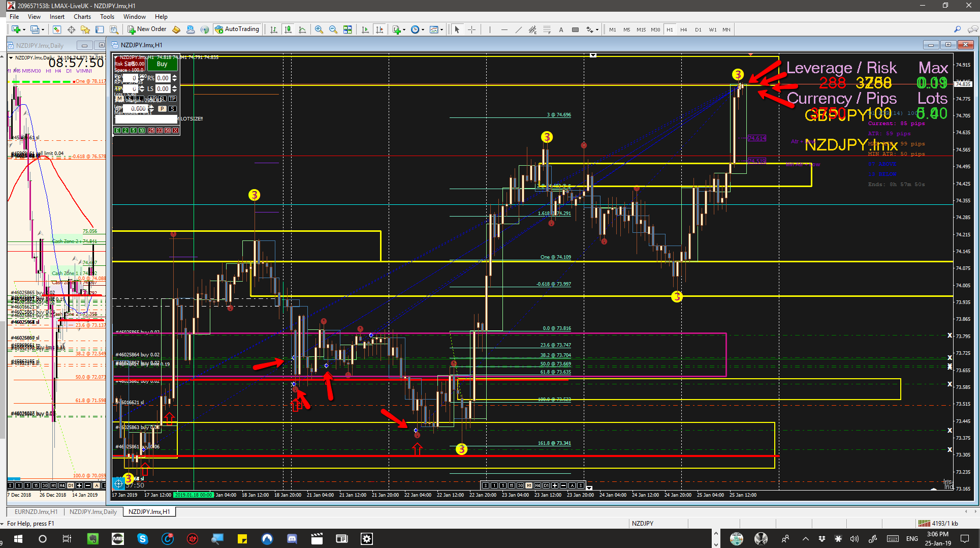Open the View menu
This screenshot has height=548, width=980.
[x=34, y=17]
